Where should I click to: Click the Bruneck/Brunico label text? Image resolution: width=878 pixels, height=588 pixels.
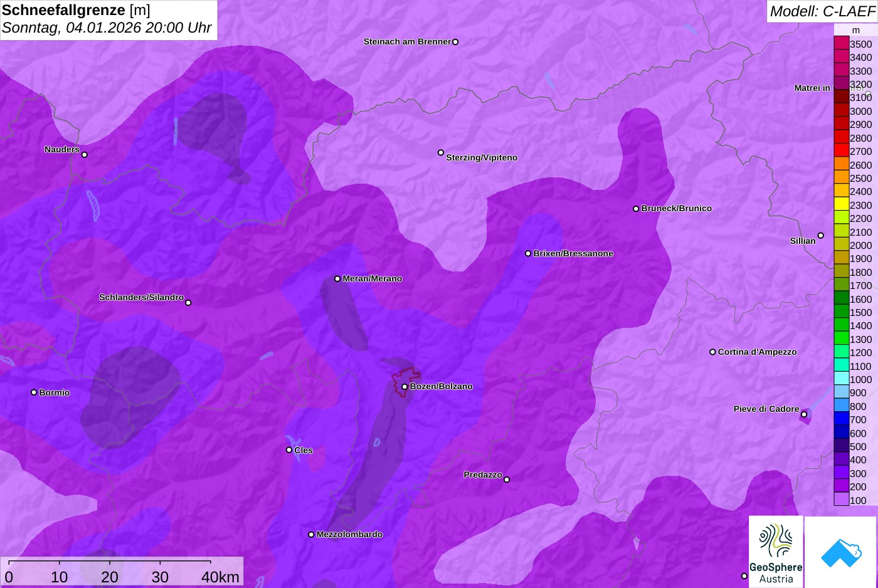[676, 209]
